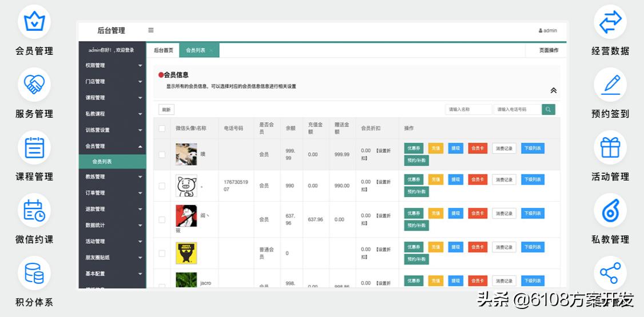This screenshot has width=644, height=317.
Task: Collapse the 会员管理 sidebar menu
Action: [112, 146]
